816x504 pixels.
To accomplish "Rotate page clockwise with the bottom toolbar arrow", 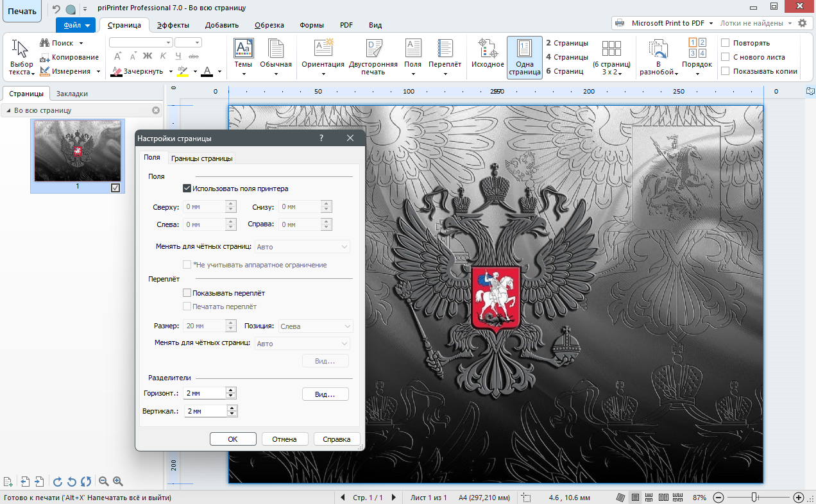I will [58, 482].
